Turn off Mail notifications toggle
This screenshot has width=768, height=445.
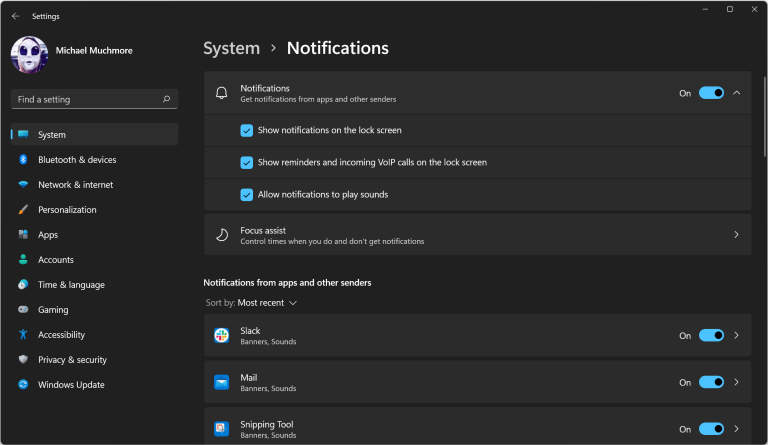[711, 382]
